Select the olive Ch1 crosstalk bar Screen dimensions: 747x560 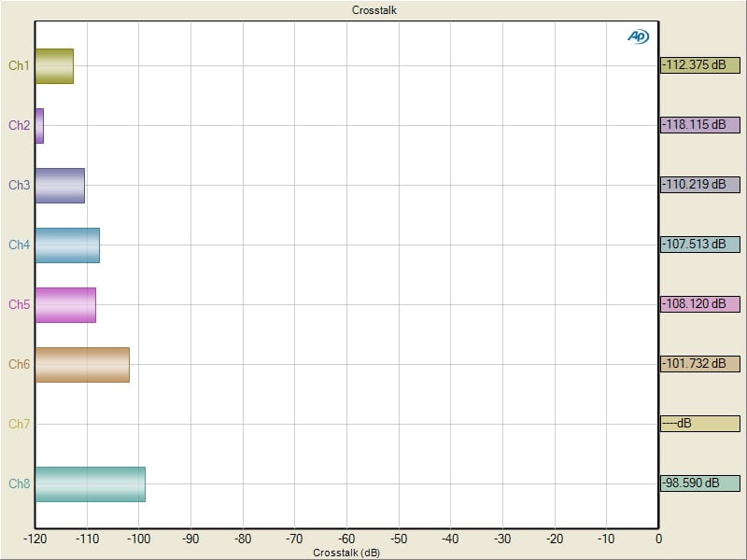tap(54, 66)
